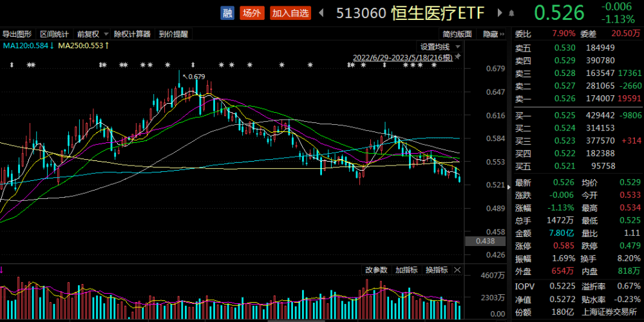This screenshot has width=644, height=322.
Task: Go to next stock with right arrow
Action: [x=500, y=13]
